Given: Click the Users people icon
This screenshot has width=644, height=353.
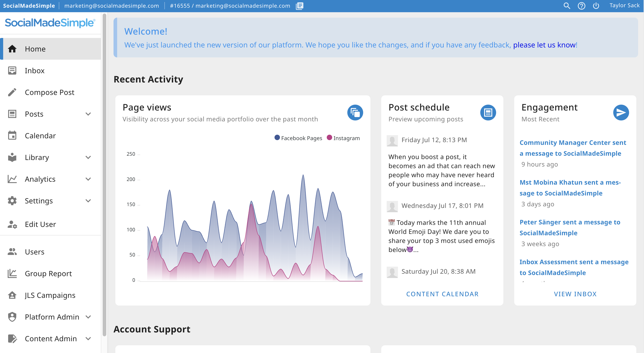Looking at the screenshot, I should pos(12,252).
